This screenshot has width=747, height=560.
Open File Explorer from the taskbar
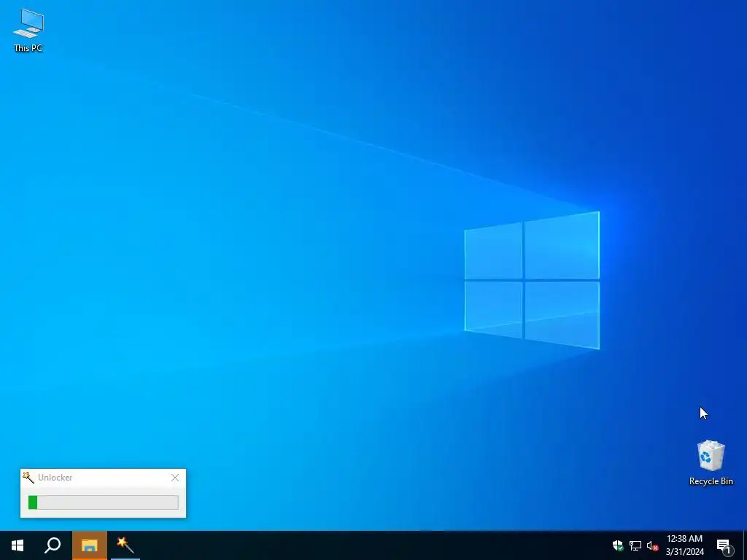pyautogui.click(x=90, y=545)
